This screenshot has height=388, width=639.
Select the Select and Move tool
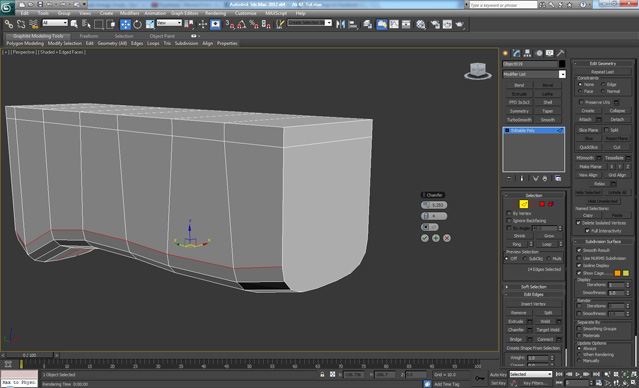125,24
